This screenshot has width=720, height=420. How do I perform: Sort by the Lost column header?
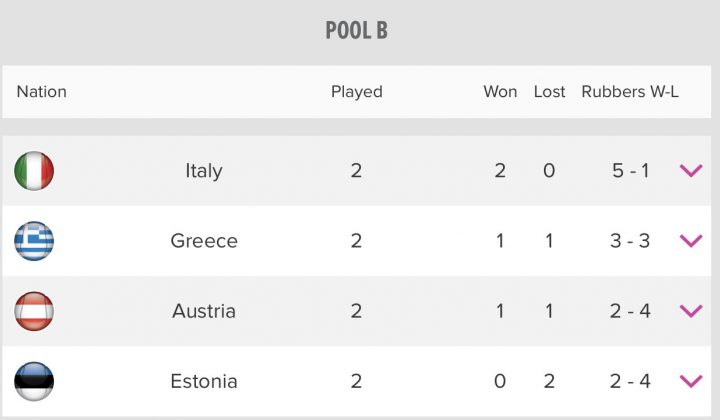pos(549,92)
